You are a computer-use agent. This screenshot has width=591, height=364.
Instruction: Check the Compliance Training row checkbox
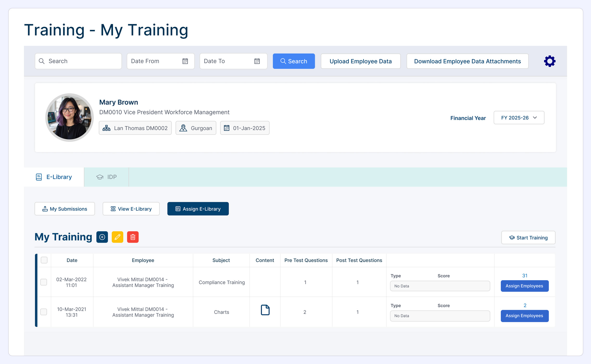tap(44, 282)
